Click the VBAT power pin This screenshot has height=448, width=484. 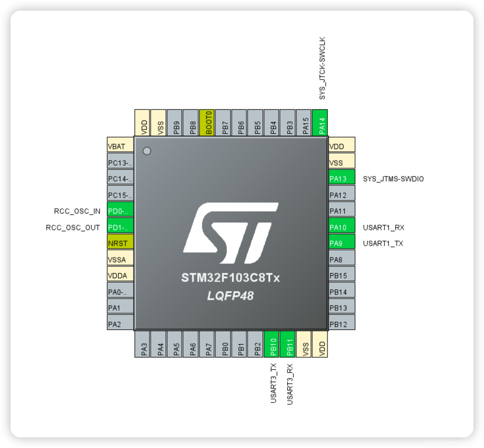coord(119,145)
